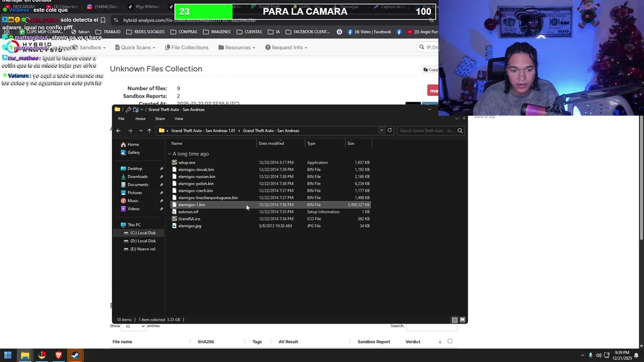Select the elamigos.jpg image file
The image size is (644, 362).
[271, 226]
